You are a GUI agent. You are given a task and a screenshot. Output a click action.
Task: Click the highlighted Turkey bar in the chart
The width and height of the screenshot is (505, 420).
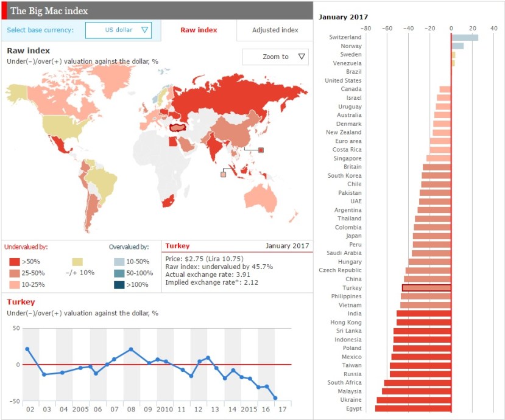coord(426,288)
